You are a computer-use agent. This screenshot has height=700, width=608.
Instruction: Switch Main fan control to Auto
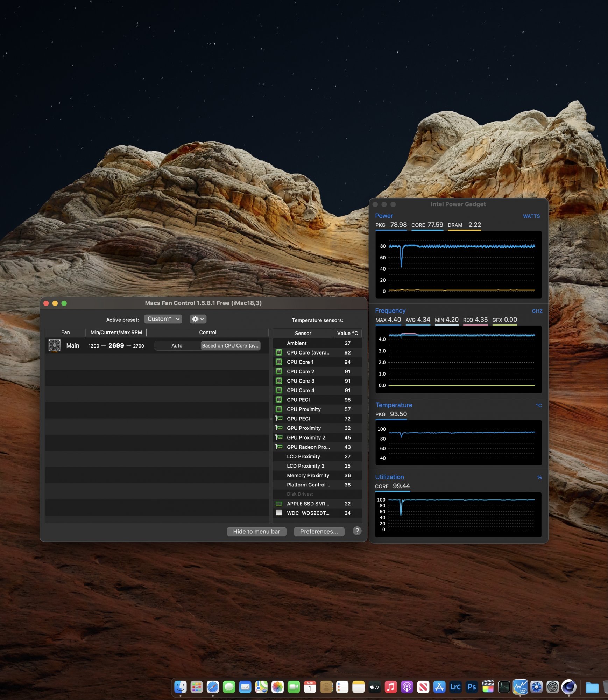(x=177, y=345)
